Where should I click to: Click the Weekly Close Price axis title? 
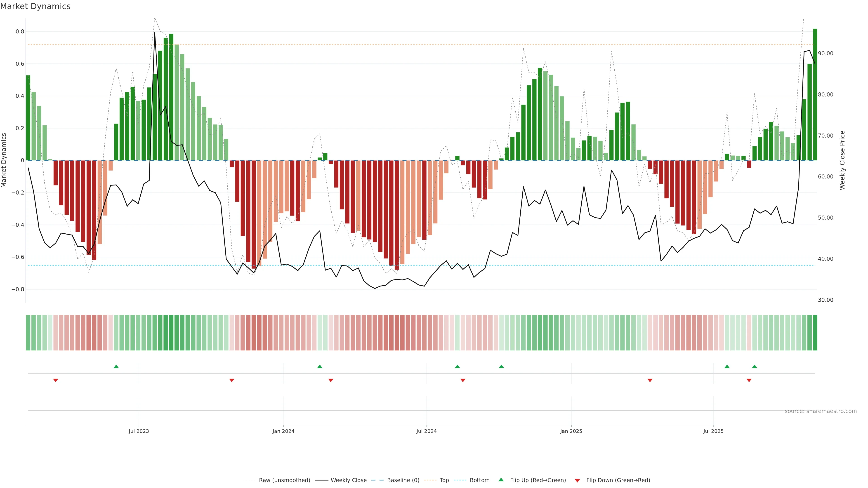click(842, 160)
